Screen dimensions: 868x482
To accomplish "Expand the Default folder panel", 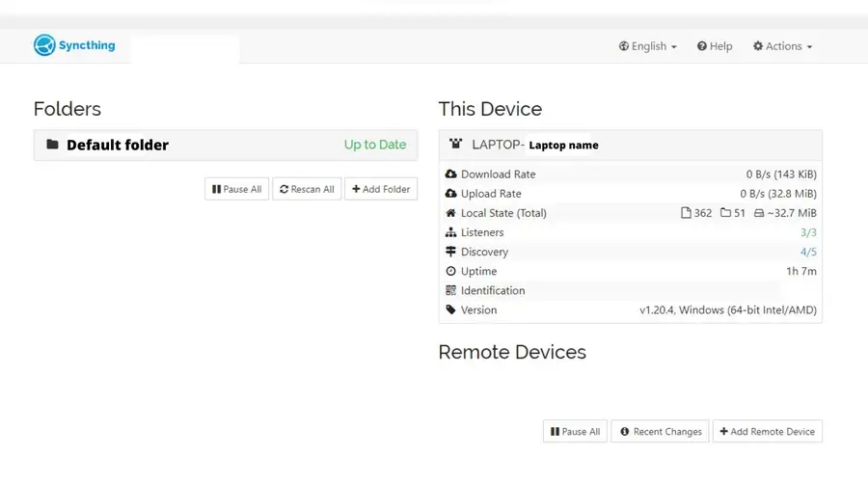I will coord(226,145).
